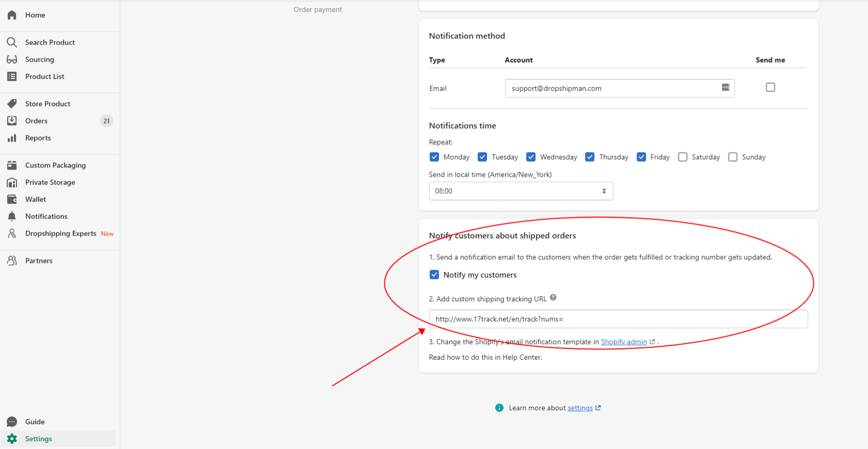This screenshot has height=449, width=868.
Task: Open Store Product in sidebar
Action: pos(48,104)
